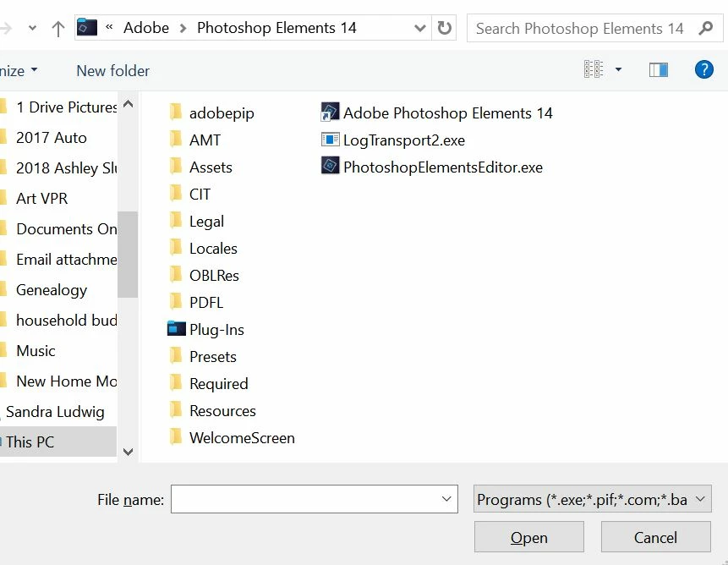Open Help with blue question icon
This screenshot has height=565, width=728.
click(x=703, y=70)
